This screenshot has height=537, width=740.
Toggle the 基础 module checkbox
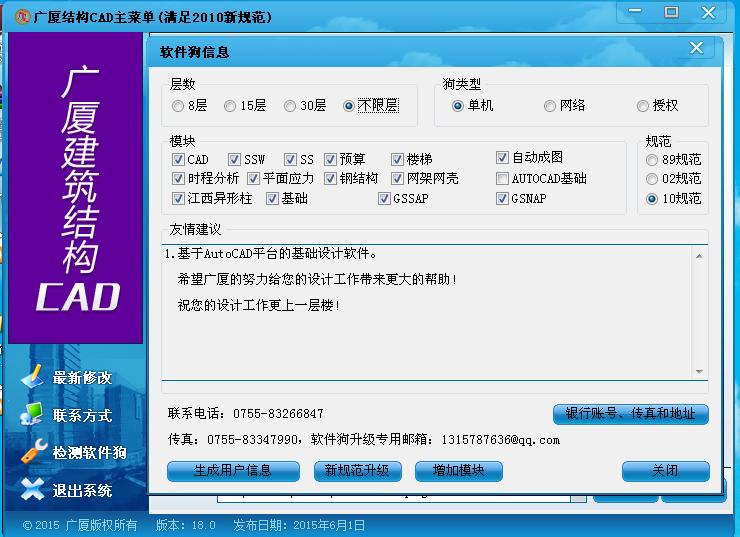click(x=272, y=199)
